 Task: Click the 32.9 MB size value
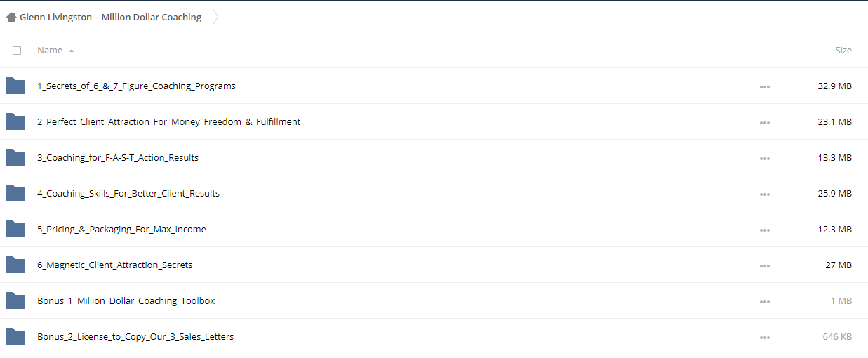point(835,86)
